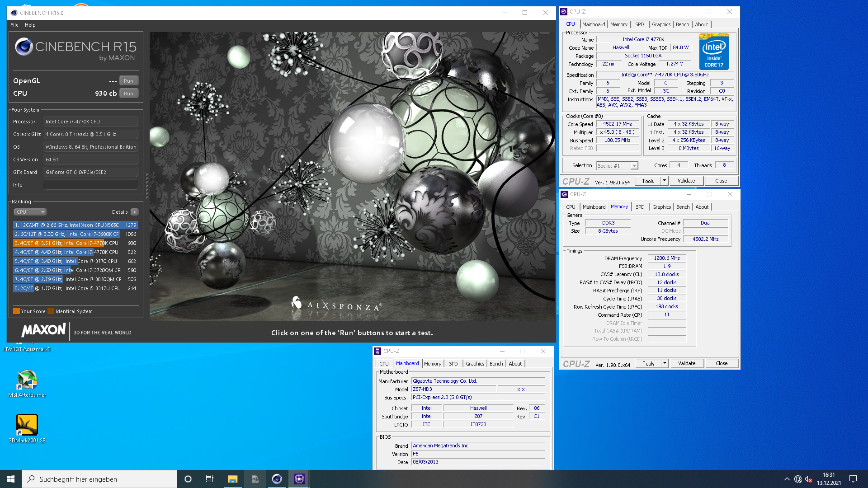Open volume tray icon

809,479
